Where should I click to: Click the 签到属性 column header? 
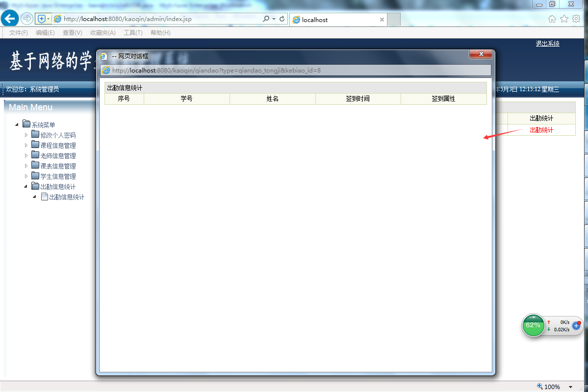(444, 98)
